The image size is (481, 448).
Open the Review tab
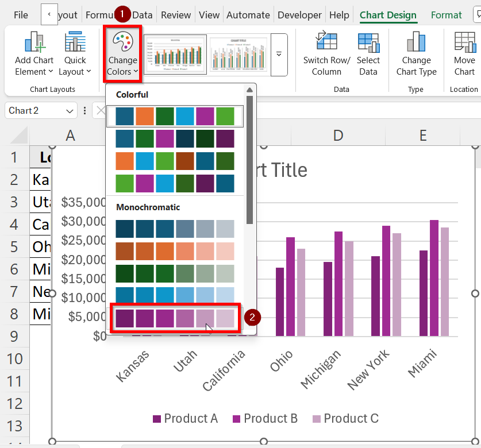[176, 15]
